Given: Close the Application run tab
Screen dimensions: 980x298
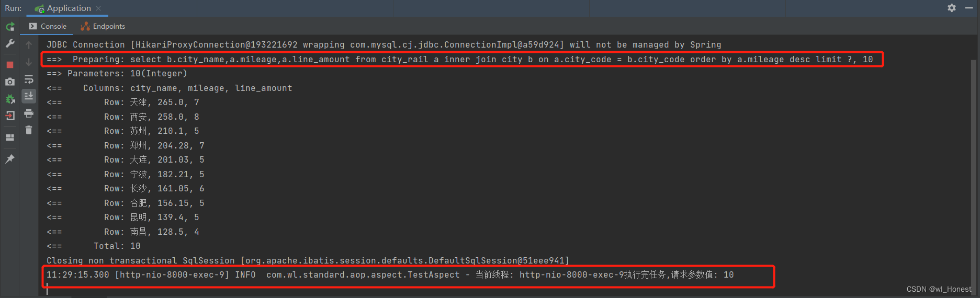Looking at the screenshot, I should pyautogui.click(x=98, y=8).
